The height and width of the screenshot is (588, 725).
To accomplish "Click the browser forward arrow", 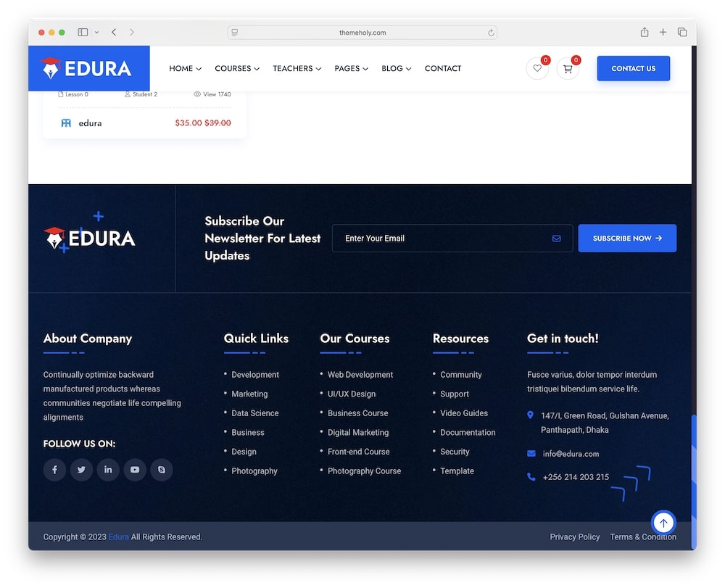I will (x=132, y=32).
